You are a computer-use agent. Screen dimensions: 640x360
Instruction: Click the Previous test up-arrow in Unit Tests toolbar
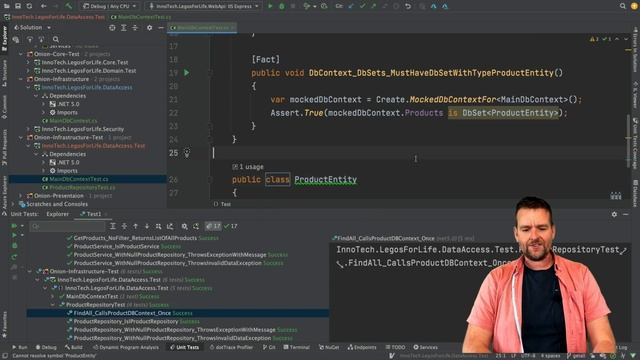pyautogui.click(x=136, y=226)
